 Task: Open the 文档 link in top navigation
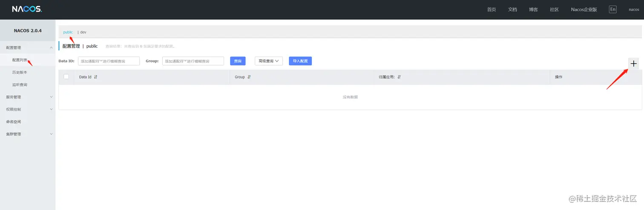pos(512,9)
